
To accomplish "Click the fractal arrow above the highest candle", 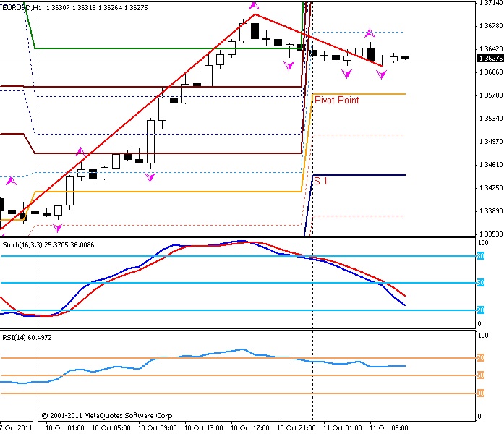I will pyautogui.click(x=254, y=6).
